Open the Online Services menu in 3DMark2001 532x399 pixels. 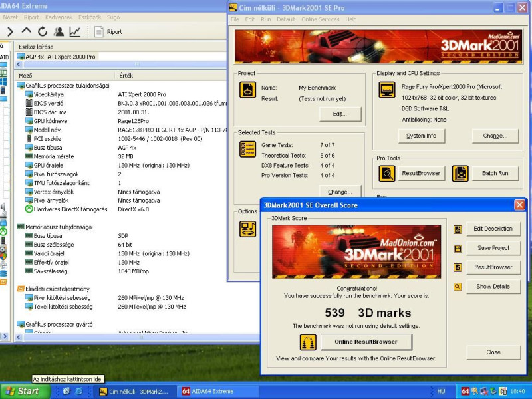pyautogui.click(x=321, y=19)
